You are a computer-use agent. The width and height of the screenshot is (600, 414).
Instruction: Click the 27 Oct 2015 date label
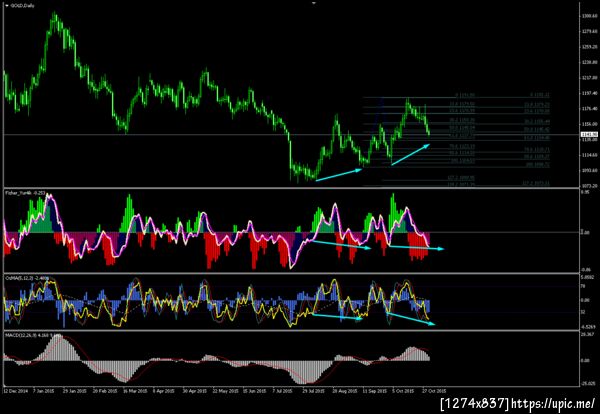coord(434,391)
